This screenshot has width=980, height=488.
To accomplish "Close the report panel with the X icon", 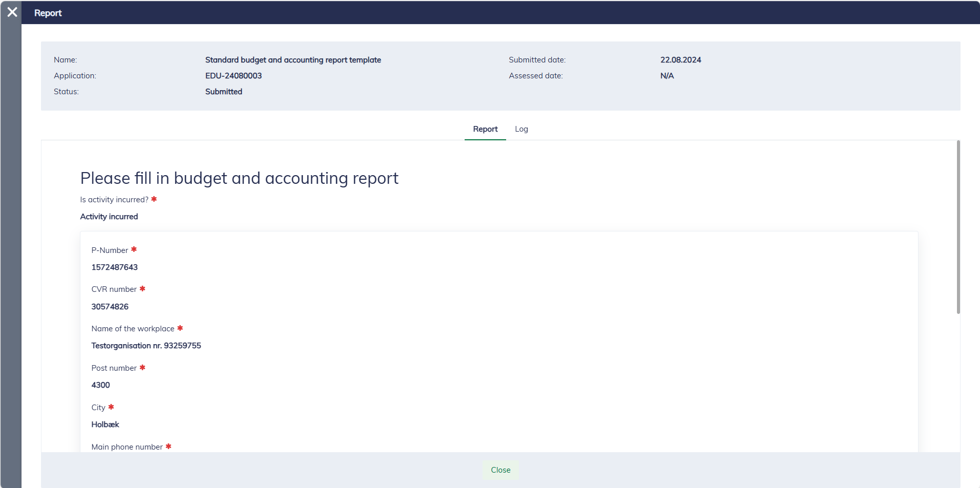I will 12,12.
